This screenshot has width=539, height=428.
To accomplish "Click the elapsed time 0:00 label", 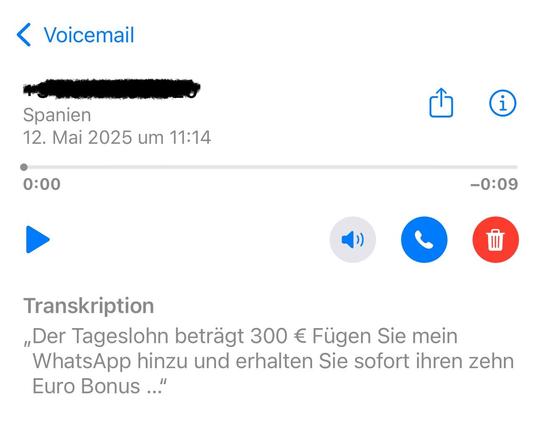I will (42, 184).
